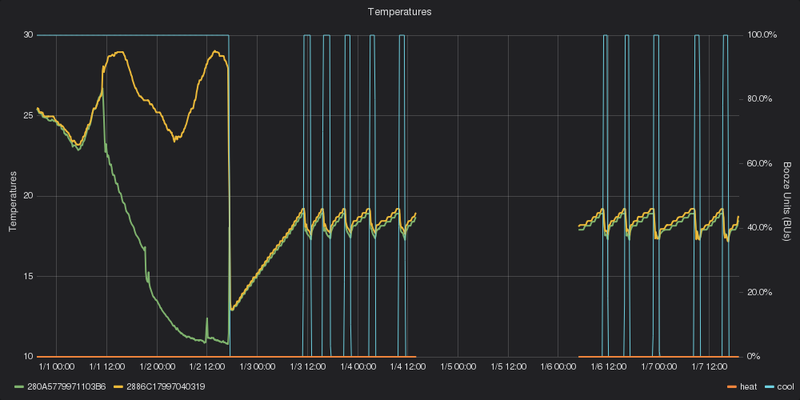Image resolution: width=800 pixels, height=400 pixels.
Task: Click the 10 value on the left axis
Action: (x=28, y=356)
